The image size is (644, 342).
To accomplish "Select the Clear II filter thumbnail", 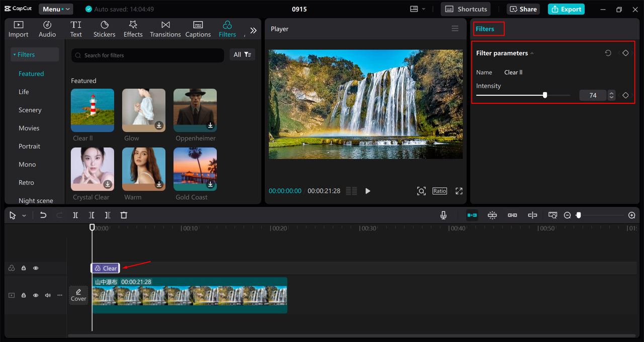I will (93, 110).
